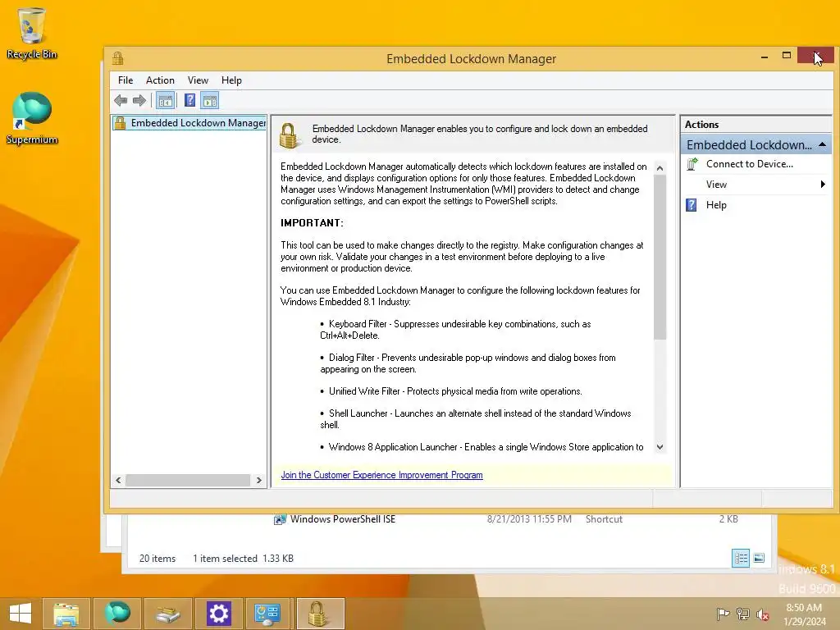Switch Explorer window to large icons view
840x630 pixels.
[x=759, y=558]
